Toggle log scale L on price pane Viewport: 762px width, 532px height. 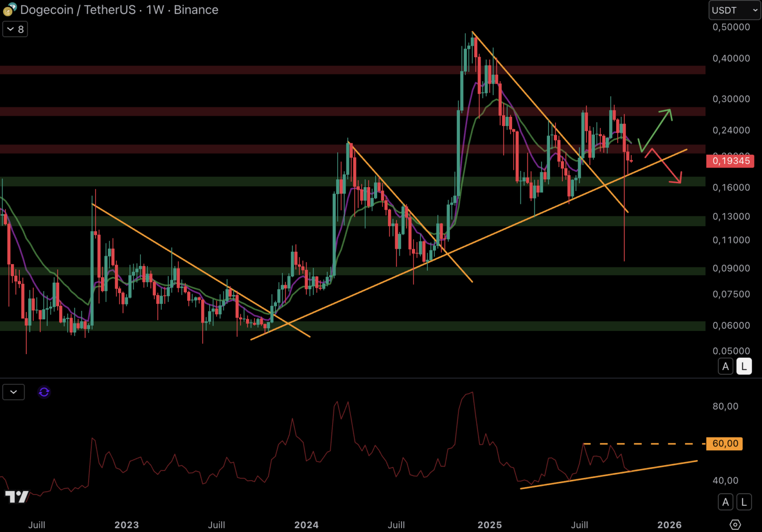(x=744, y=366)
